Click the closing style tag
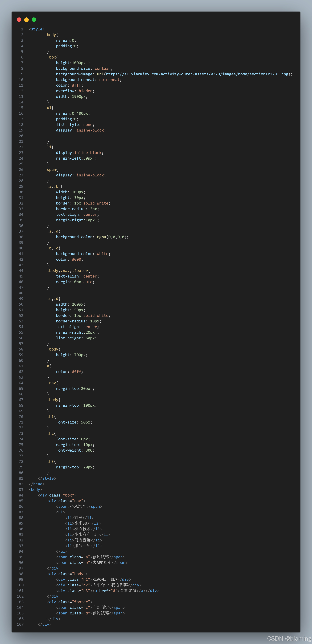This screenshot has height=644, width=312. point(47,478)
